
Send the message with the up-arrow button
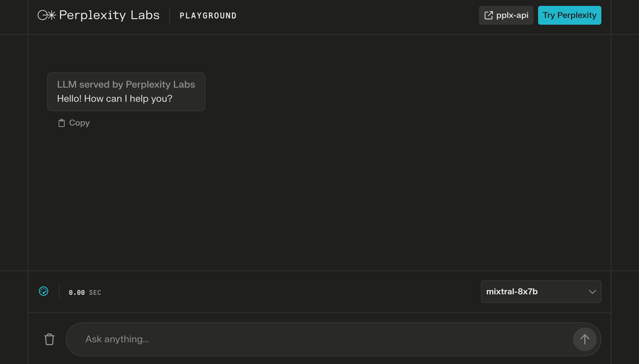585,339
